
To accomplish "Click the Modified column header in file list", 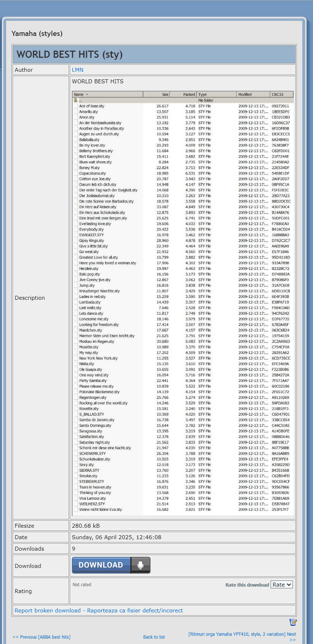I will point(253,94).
